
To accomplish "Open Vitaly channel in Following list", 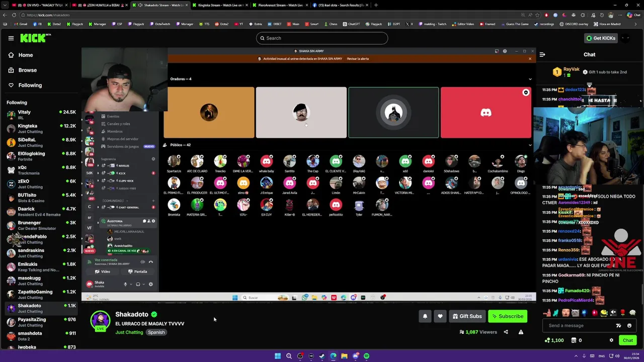I will click(x=40, y=115).
